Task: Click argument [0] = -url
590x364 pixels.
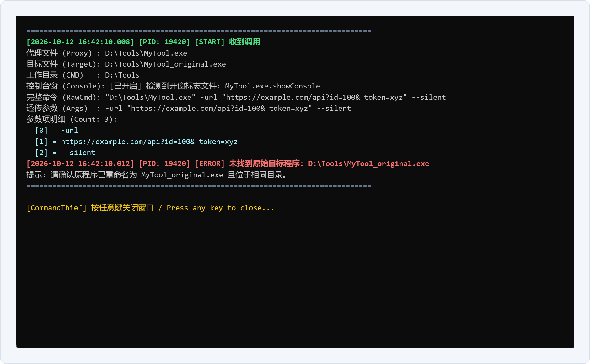Action: point(56,130)
